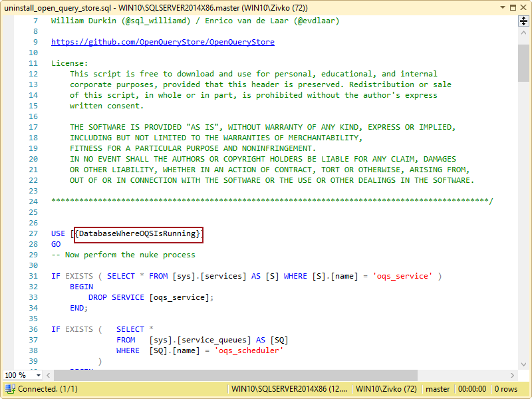Screen dimensions: 532x399
Task: Click the 'master' database status entry
Action: tap(438, 389)
